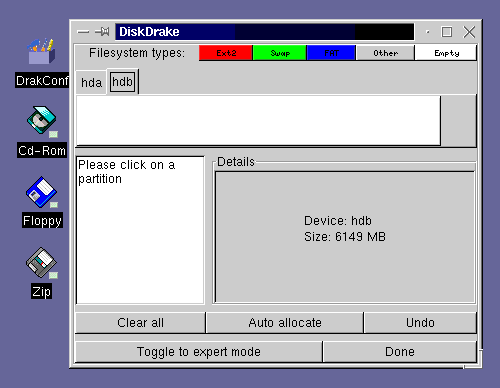Open the Zip drive desktop icon

click(42, 263)
